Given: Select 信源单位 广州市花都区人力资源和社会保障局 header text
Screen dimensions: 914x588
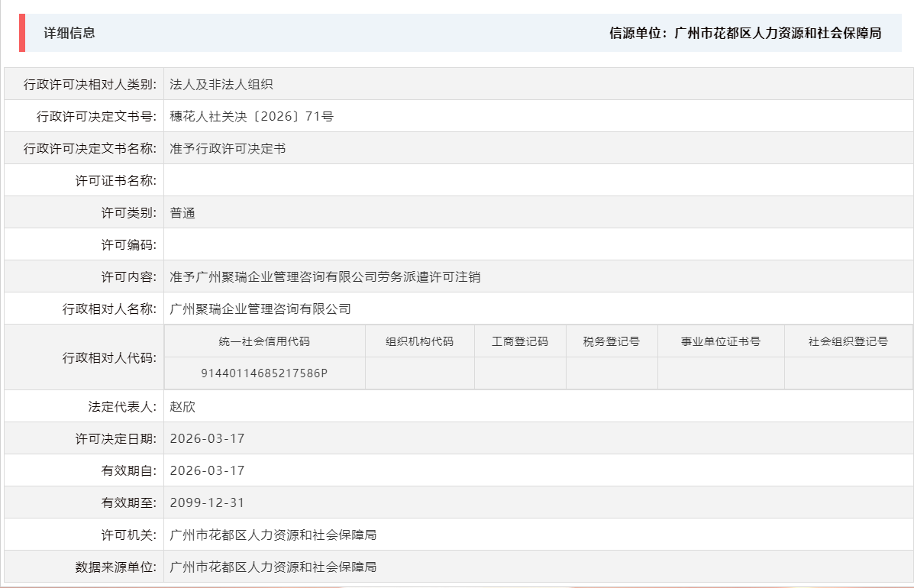Looking at the screenshot, I should pos(745,33).
